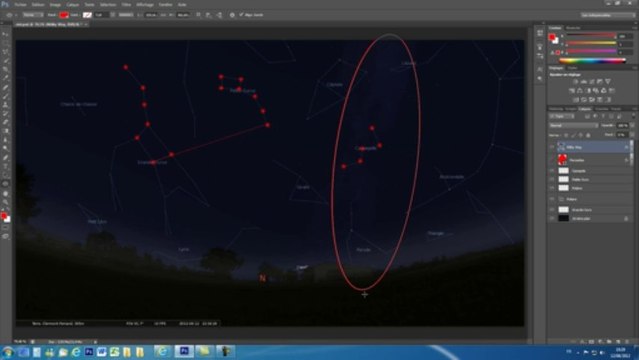Click the lock all layer icon

point(588,135)
